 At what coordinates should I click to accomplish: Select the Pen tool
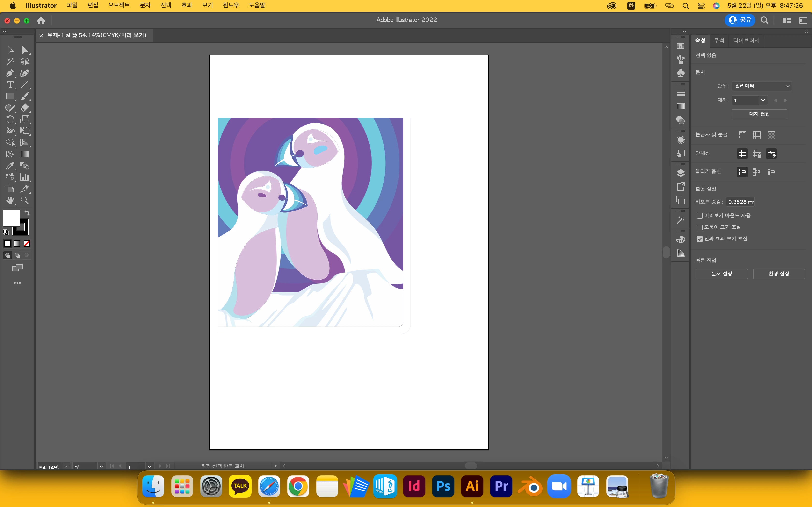(10, 73)
